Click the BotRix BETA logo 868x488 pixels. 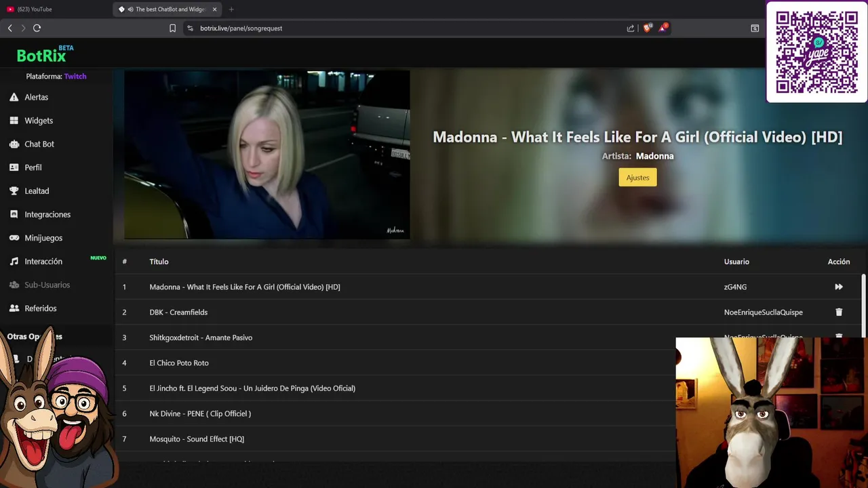[45, 54]
